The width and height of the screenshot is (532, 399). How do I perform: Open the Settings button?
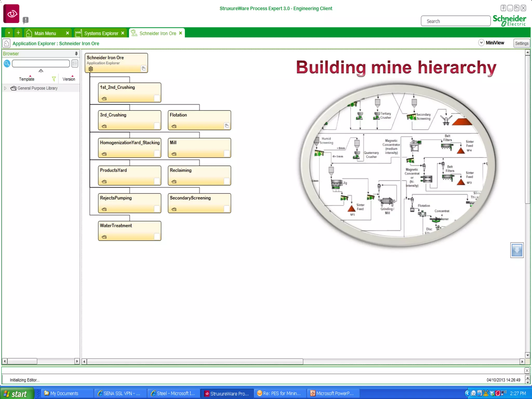521,43
